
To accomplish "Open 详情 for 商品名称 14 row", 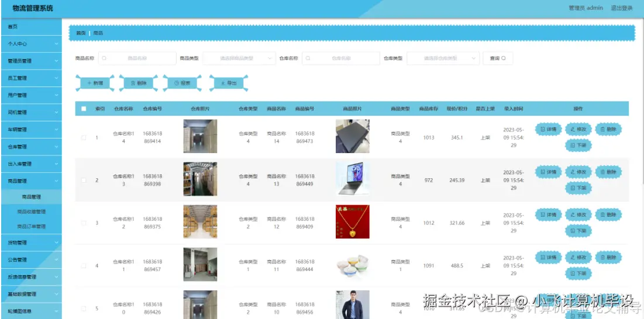I will point(548,129).
